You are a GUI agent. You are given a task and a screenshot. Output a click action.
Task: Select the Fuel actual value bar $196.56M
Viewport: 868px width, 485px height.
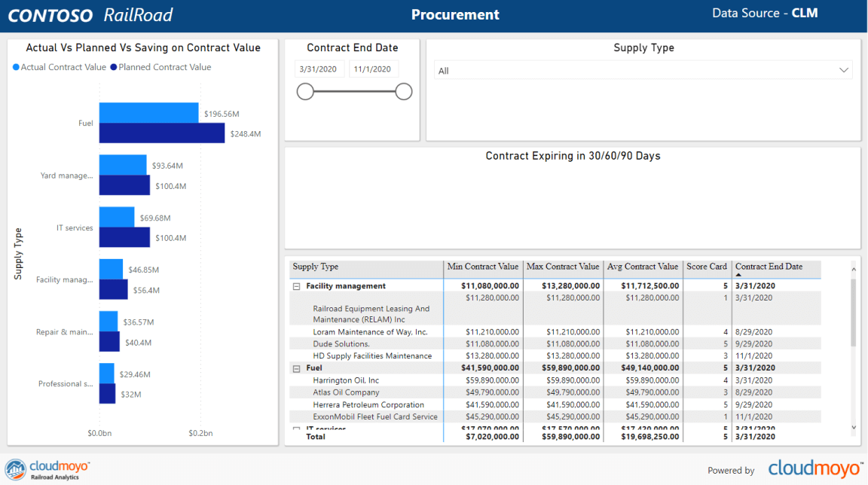click(x=148, y=113)
